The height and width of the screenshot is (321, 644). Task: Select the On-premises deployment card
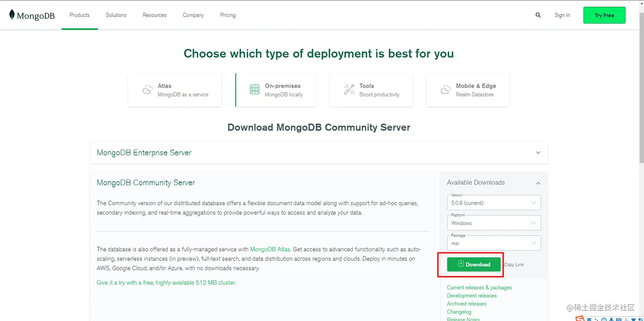pyautogui.click(x=276, y=90)
